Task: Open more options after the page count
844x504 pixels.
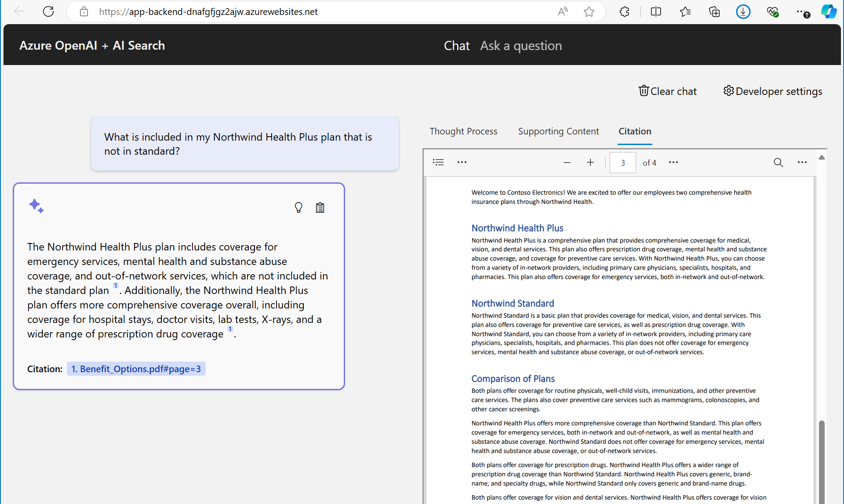Action: 673,162
